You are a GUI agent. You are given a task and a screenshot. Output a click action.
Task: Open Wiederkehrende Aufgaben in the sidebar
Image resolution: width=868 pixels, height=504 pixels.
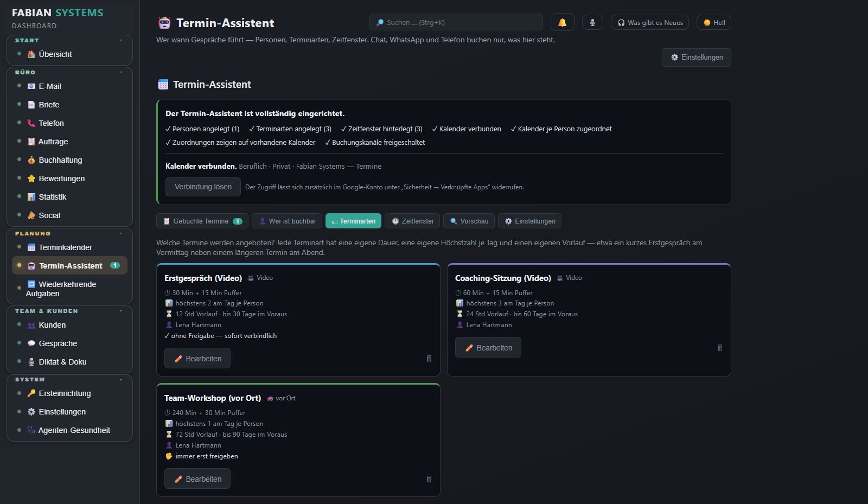click(x=69, y=289)
